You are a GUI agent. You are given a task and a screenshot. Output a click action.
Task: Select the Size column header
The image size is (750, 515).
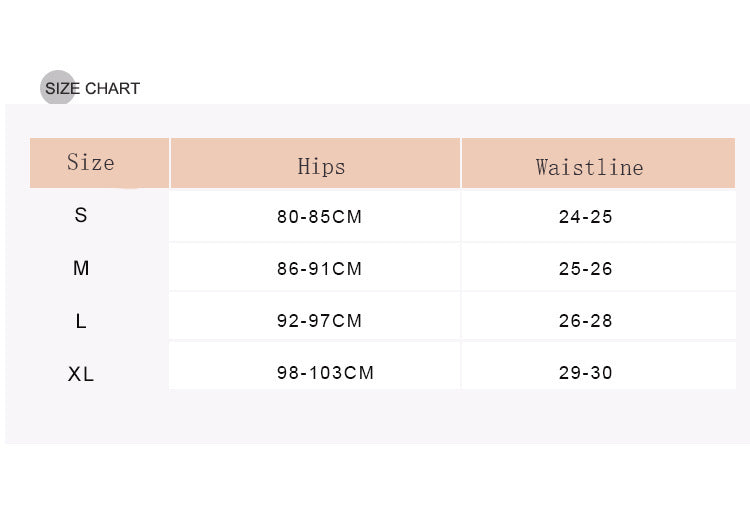(x=91, y=162)
